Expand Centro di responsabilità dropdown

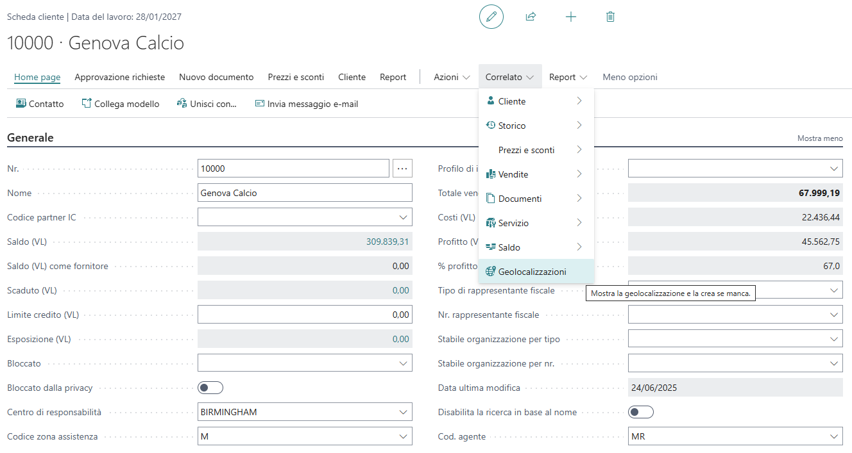tap(403, 412)
